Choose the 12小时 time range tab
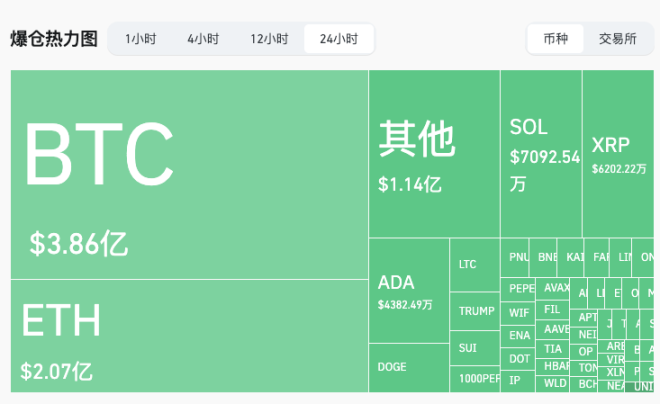Image resolution: width=660 pixels, height=404 pixels. point(269,39)
